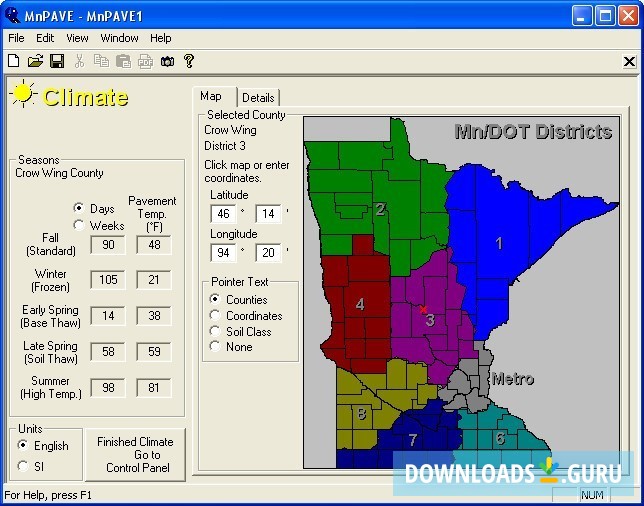Click the Open file folder icon

click(x=35, y=61)
